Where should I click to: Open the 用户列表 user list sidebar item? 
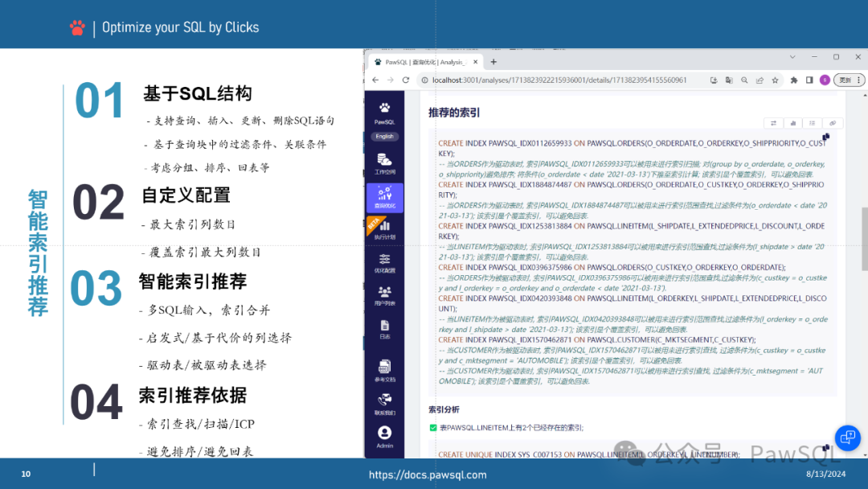pyautogui.click(x=384, y=296)
